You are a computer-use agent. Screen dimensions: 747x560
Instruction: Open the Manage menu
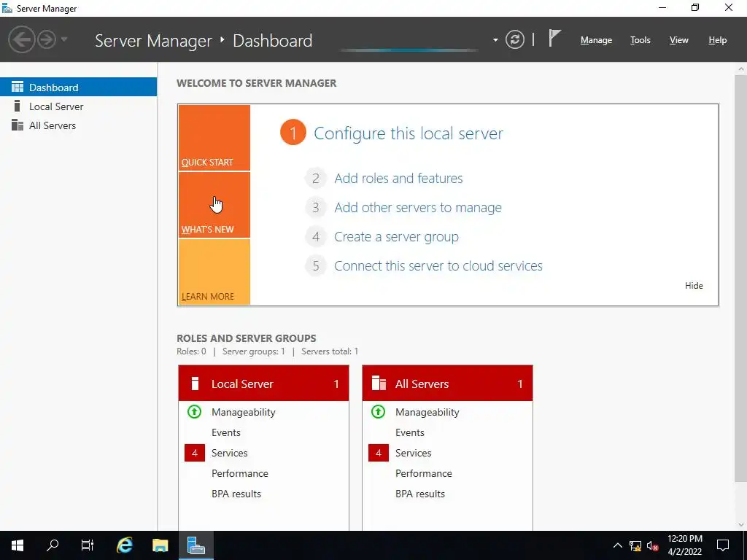(596, 40)
